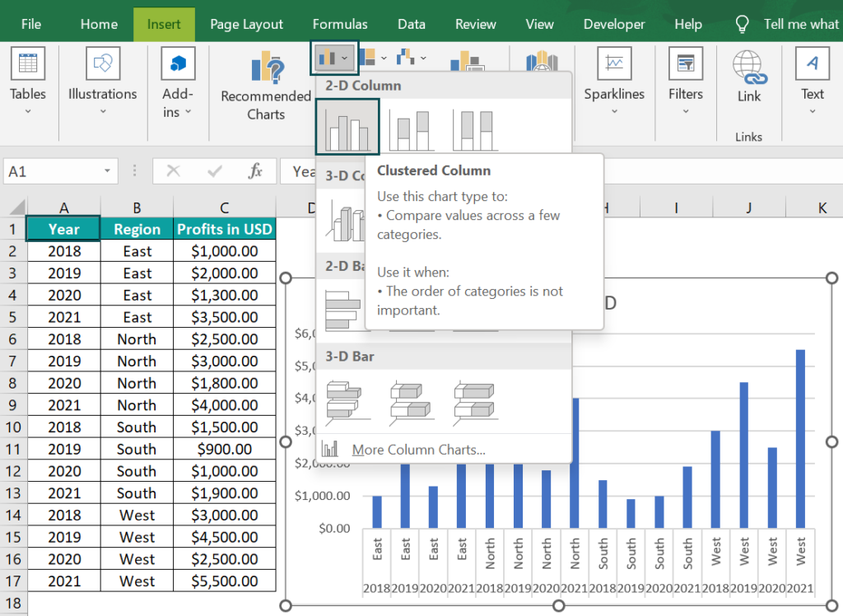The height and width of the screenshot is (616, 843).
Task: Click the Profits in USD header cell
Action: [224, 229]
